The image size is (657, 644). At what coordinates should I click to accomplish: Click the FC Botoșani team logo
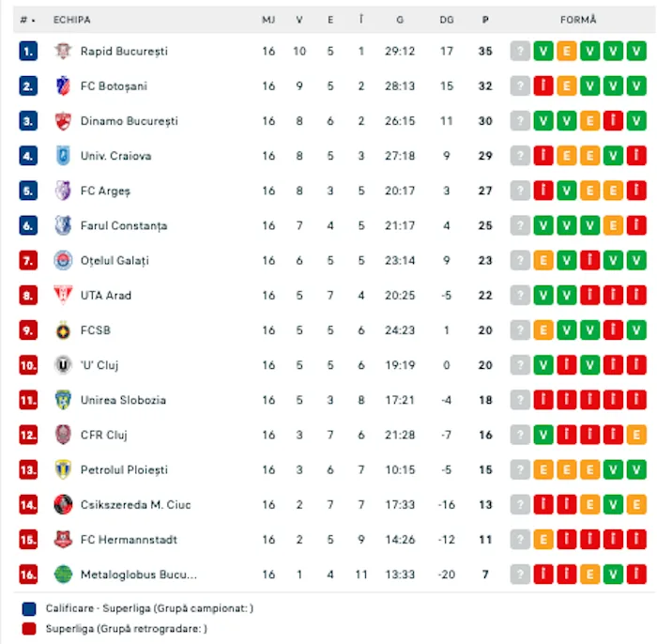(x=63, y=85)
